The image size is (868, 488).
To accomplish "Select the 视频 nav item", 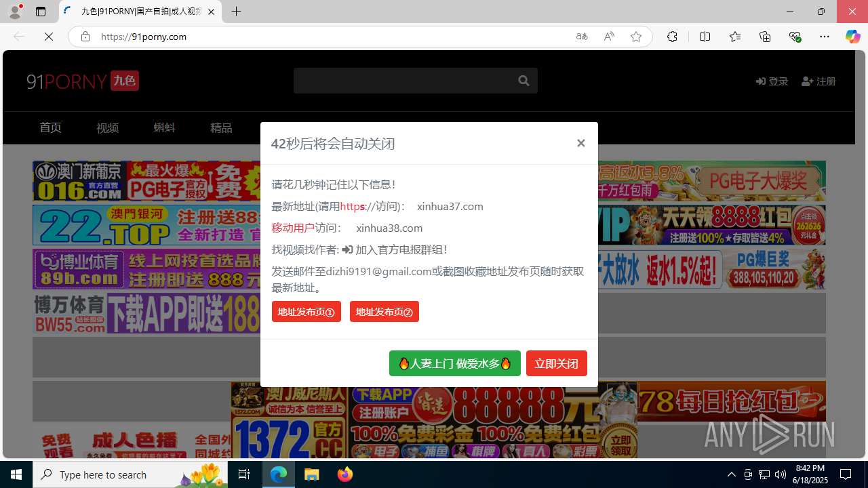I will 107,127.
